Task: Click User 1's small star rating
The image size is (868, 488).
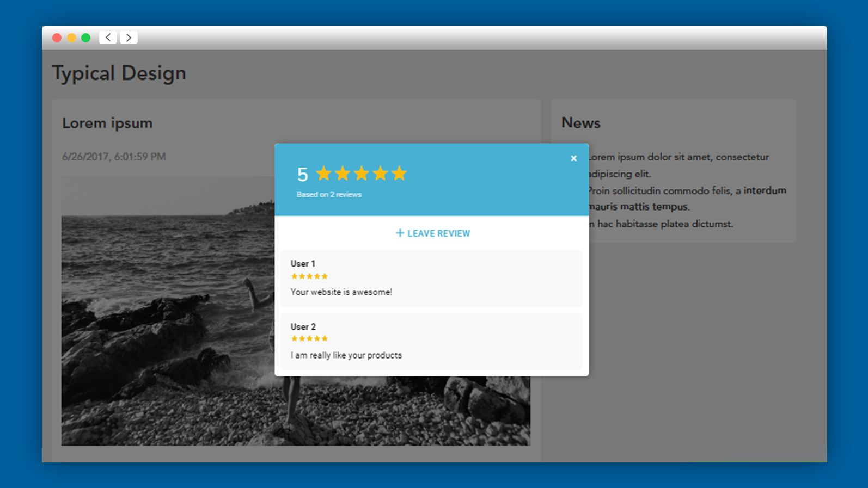Action: point(309,276)
